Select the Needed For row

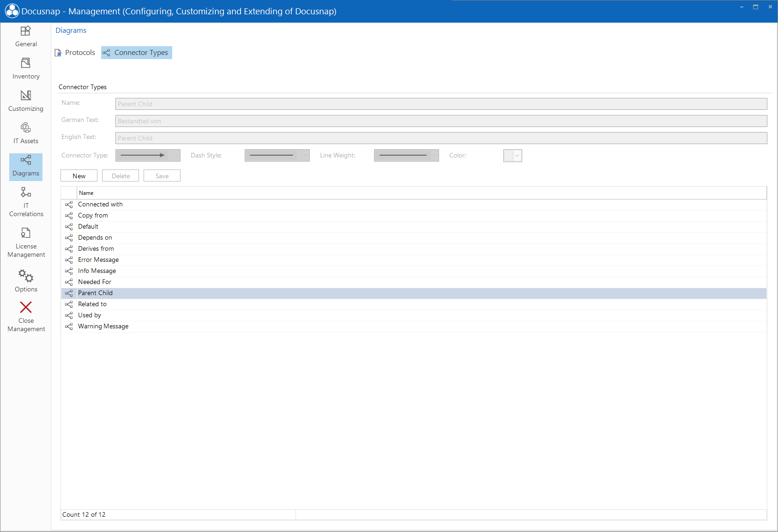coord(414,282)
